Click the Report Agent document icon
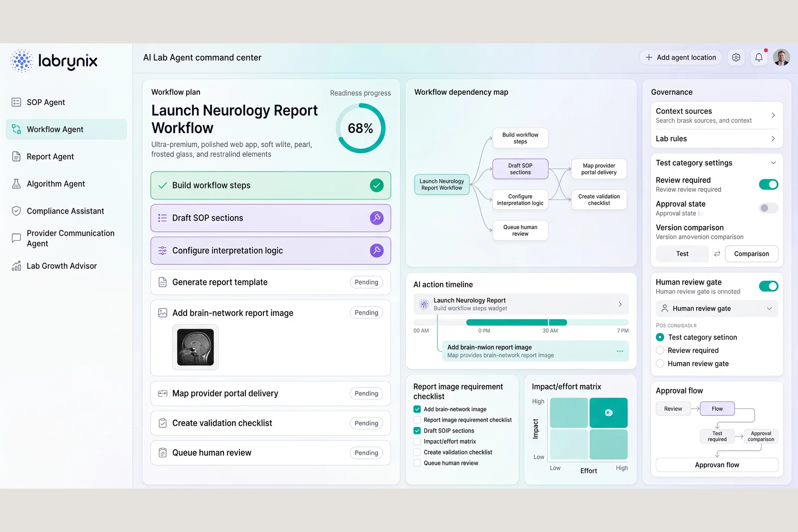Image resolution: width=798 pixels, height=532 pixels. pyautogui.click(x=16, y=157)
